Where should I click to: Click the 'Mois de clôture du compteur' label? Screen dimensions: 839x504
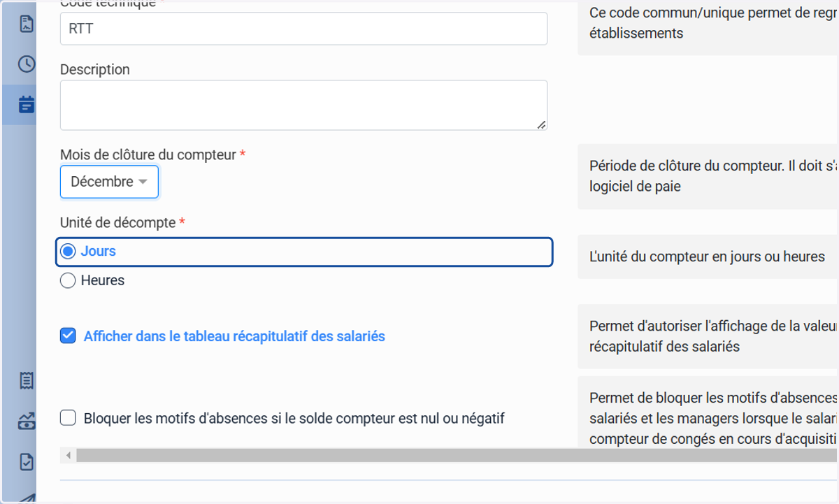click(148, 155)
